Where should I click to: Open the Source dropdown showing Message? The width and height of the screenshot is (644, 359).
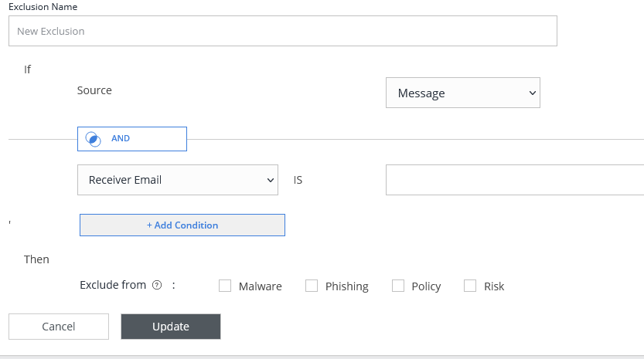[462, 93]
